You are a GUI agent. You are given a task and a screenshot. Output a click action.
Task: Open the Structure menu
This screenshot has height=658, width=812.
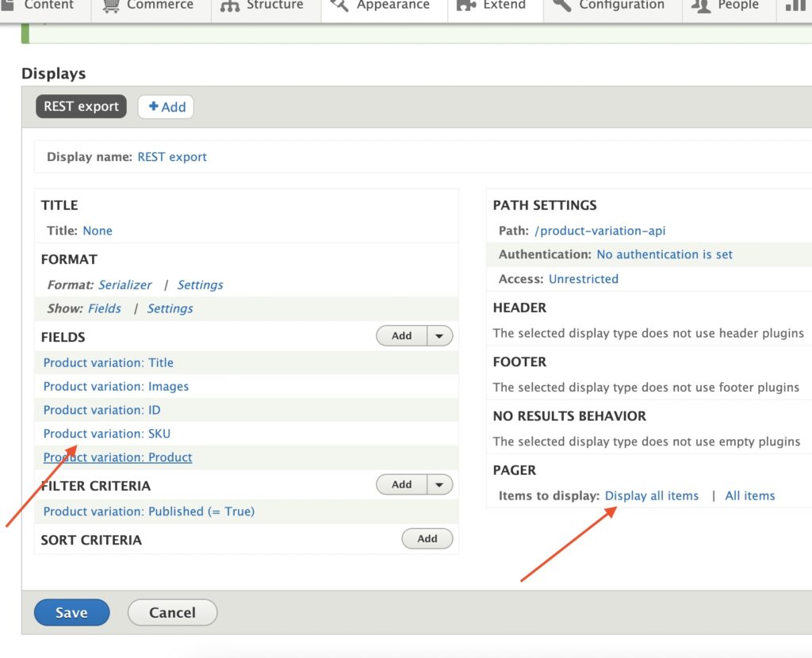coord(266,5)
